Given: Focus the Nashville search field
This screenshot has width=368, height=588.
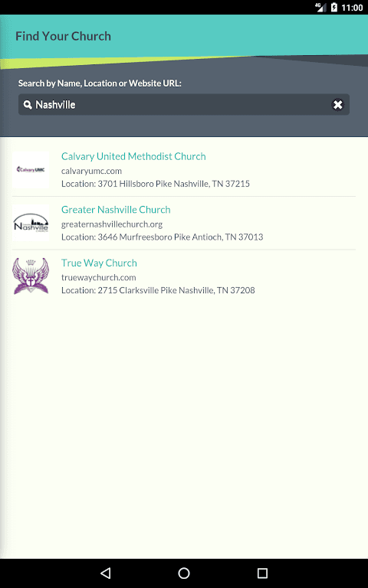Looking at the screenshot, I should (184, 105).
